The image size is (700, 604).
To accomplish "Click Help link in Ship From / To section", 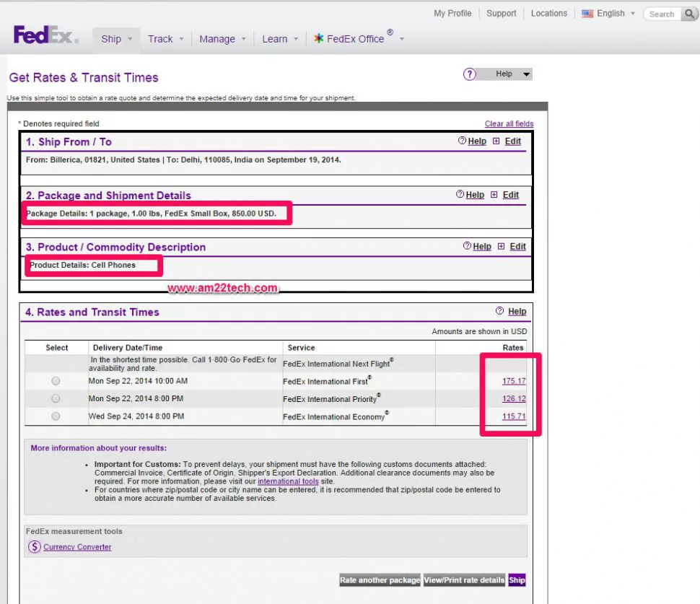I will point(477,141).
